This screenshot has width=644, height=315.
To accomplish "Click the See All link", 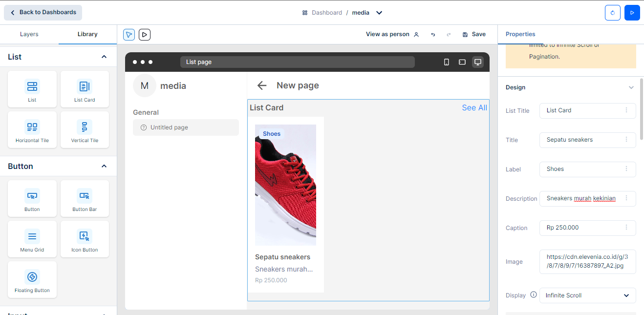I will coord(474,108).
